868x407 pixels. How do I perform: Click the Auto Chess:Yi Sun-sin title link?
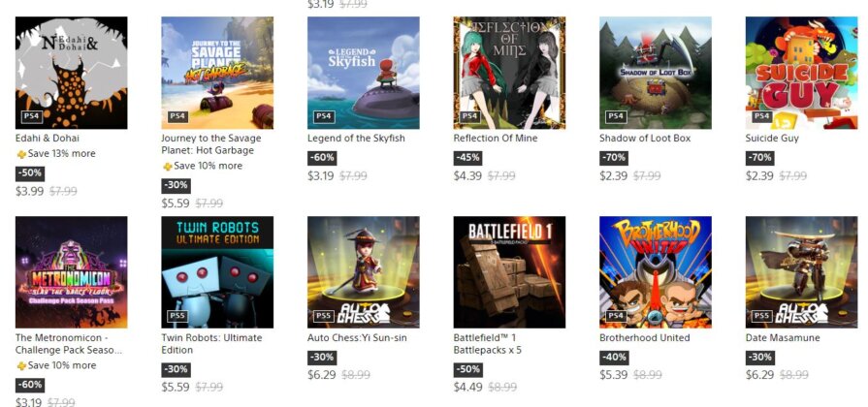(x=357, y=338)
